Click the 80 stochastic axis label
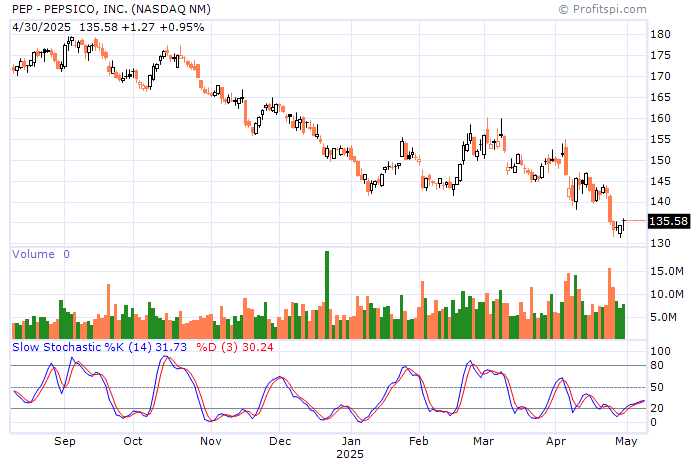700x464 pixels. click(x=657, y=365)
